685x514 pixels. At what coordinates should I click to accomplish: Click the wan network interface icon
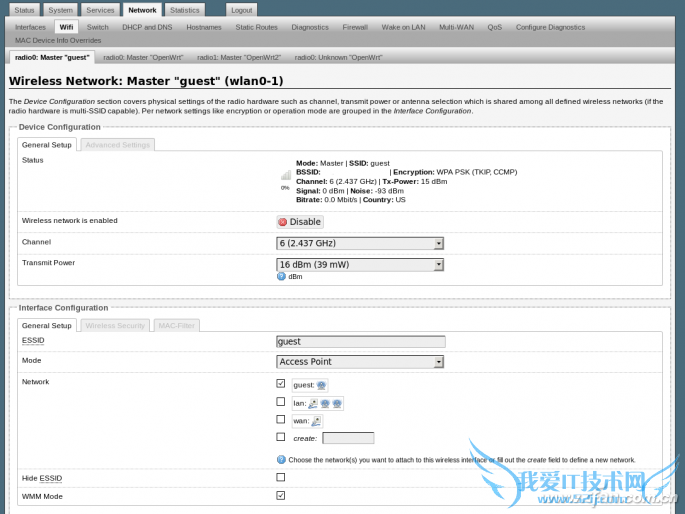(316, 421)
